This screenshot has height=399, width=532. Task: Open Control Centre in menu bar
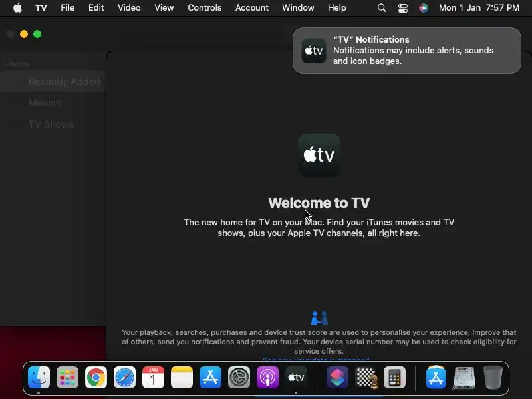[403, 8]
